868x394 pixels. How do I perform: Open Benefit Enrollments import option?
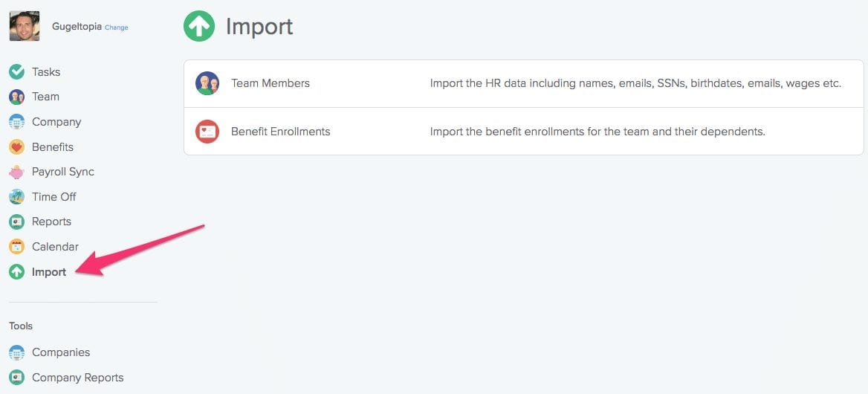pyautogui.click(x=280, y=132)
